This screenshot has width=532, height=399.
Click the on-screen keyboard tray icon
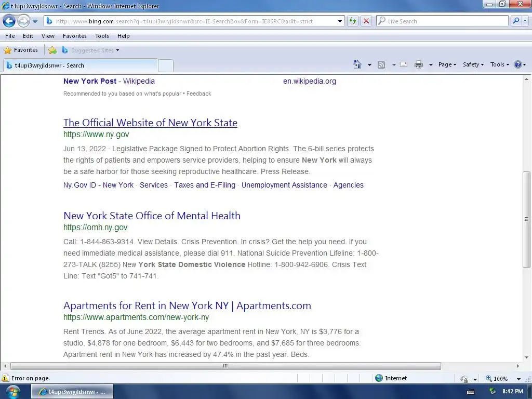pyautogui.click(x=471, y=392)
